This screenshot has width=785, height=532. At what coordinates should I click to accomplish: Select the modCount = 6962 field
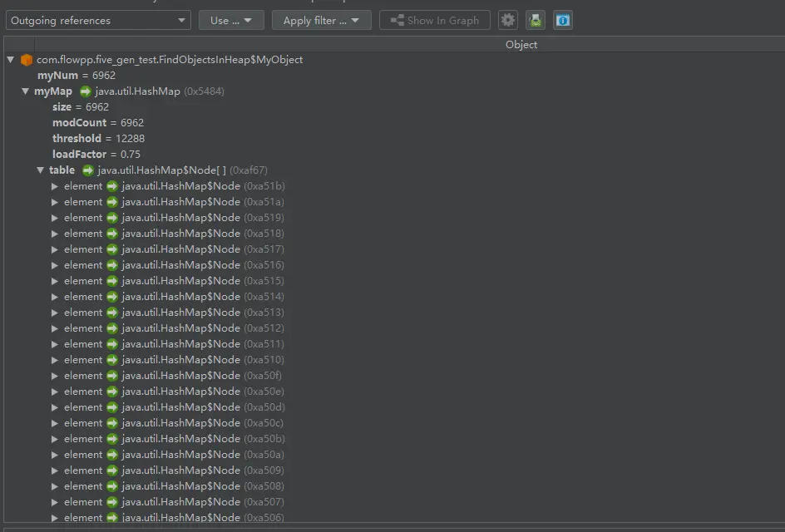98,123
